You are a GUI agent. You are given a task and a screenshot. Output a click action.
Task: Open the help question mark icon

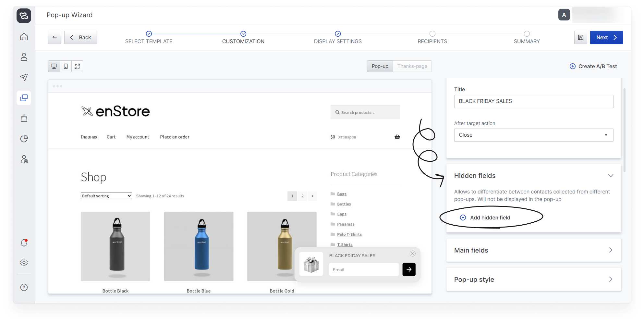coord(24,287)
